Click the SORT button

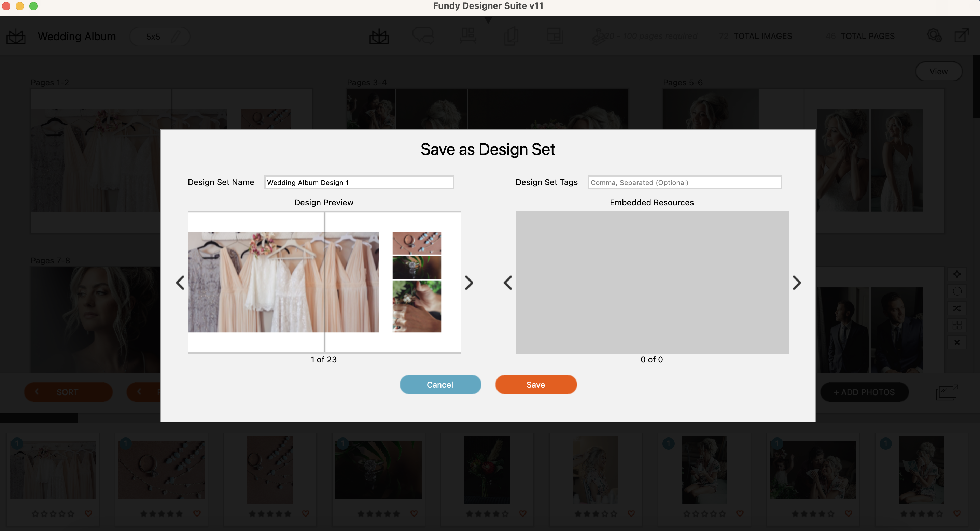[x=68, y=392]
